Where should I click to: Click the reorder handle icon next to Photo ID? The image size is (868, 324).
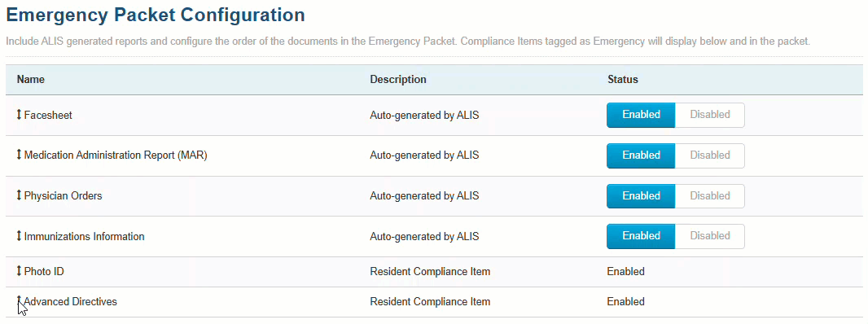tap(19, 271)
